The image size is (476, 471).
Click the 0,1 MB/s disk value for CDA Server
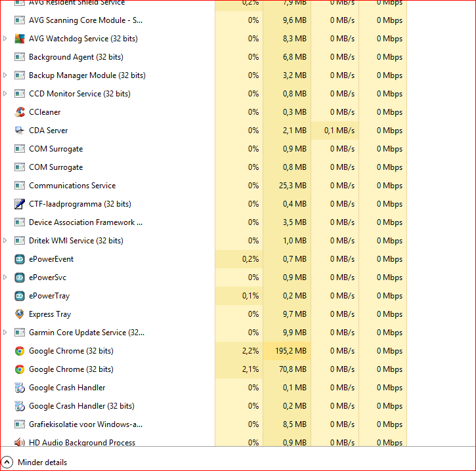339,131
